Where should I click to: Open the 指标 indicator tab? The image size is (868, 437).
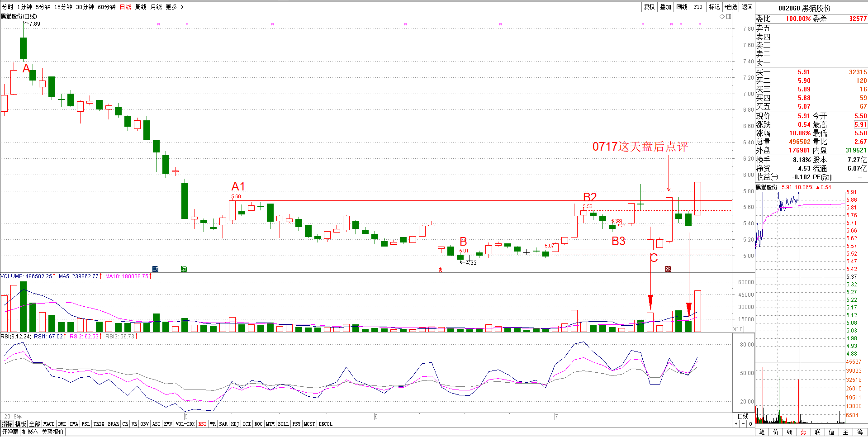click(x=7, y=424)
